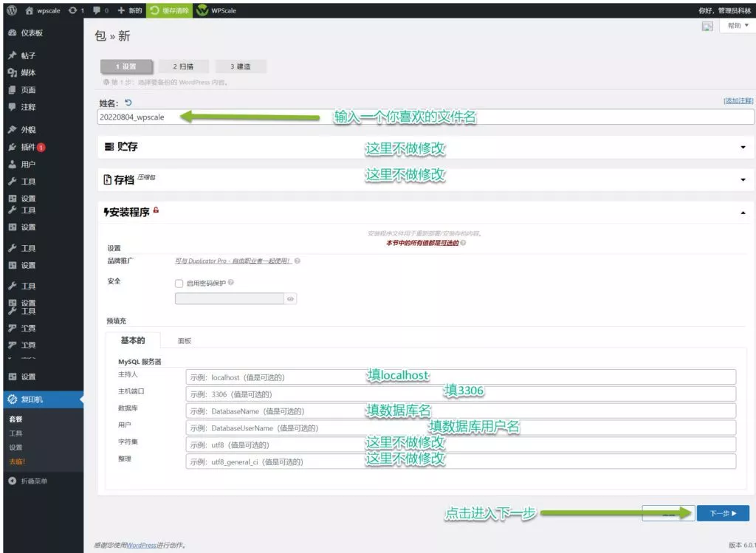
Task: Go to 帖子 posts in sidebar
Action: 22,55
